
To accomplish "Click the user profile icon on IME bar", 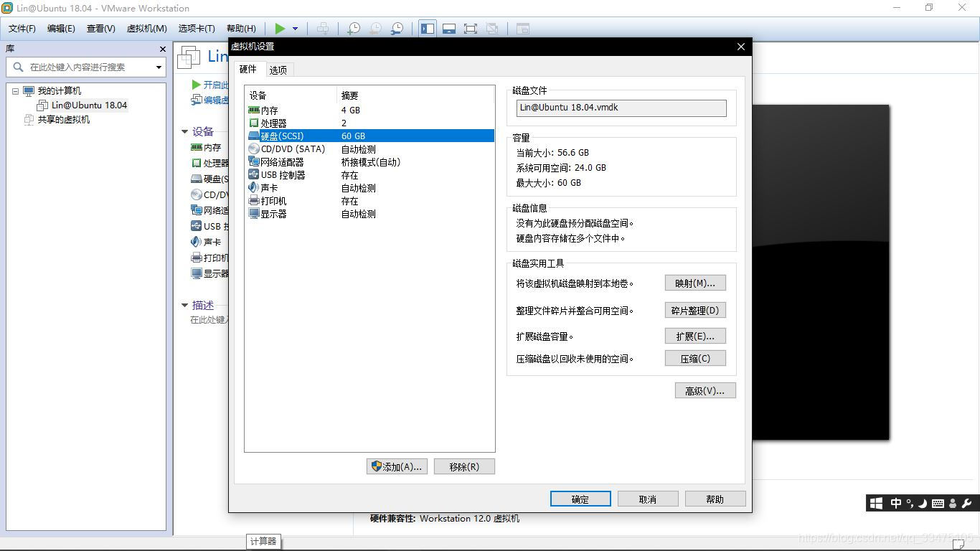I will (953, 504).
